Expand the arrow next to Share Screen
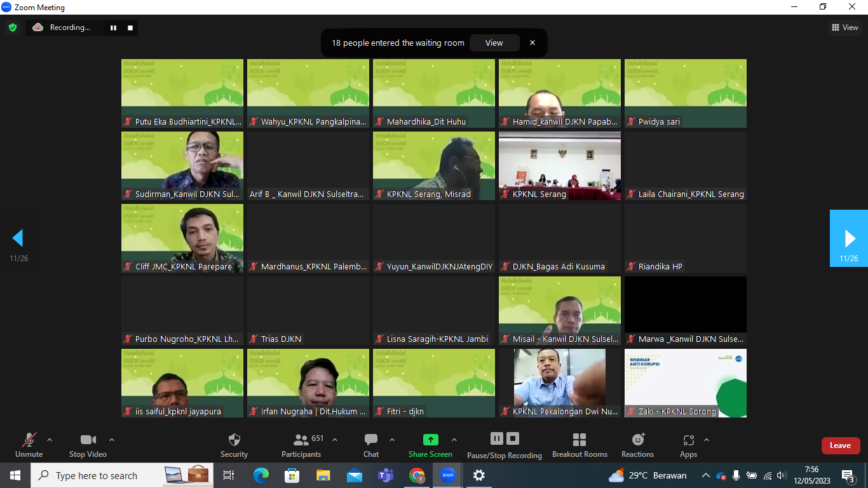 pos(454,440)
